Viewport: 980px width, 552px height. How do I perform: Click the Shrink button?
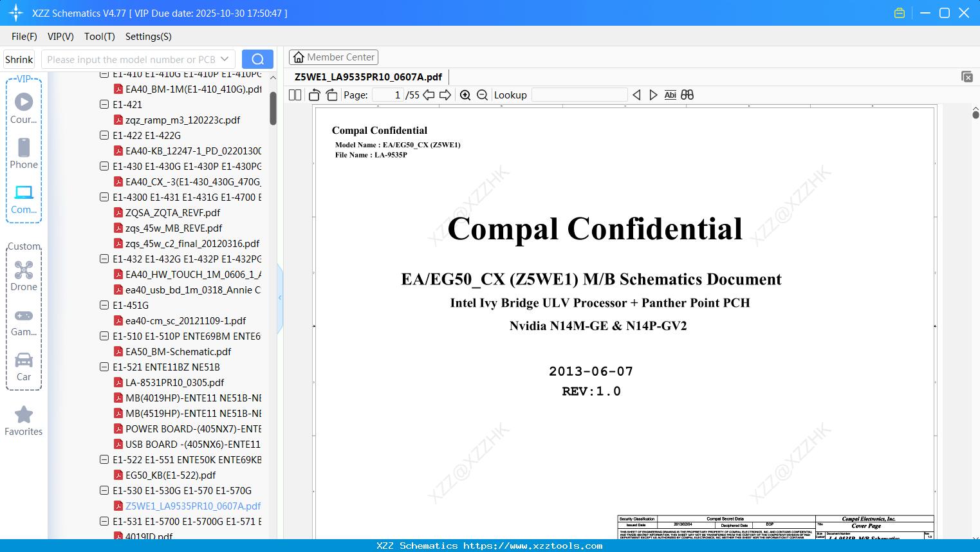(x=19, y=59)
